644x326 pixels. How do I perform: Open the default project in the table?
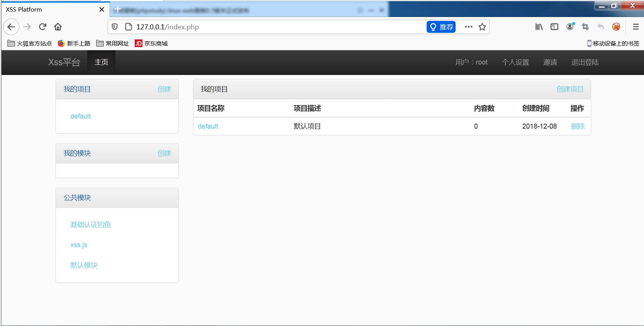(x=208, y=126)
